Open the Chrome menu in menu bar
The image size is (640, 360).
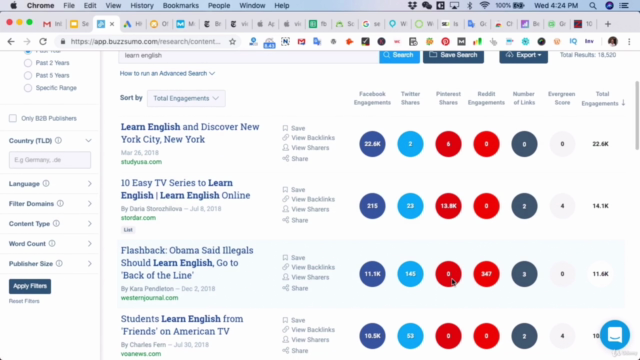pyautogui.click(x=40, y=6)
